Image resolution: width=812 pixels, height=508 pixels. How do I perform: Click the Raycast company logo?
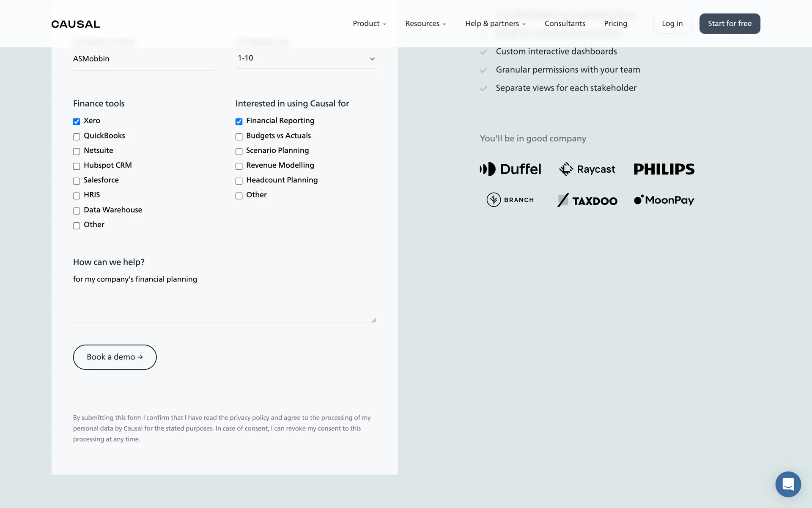tap(587, 169)
